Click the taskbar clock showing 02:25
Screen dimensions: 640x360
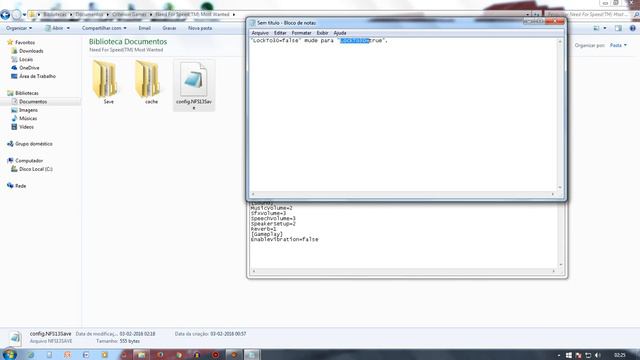click(x=620, y=356)
